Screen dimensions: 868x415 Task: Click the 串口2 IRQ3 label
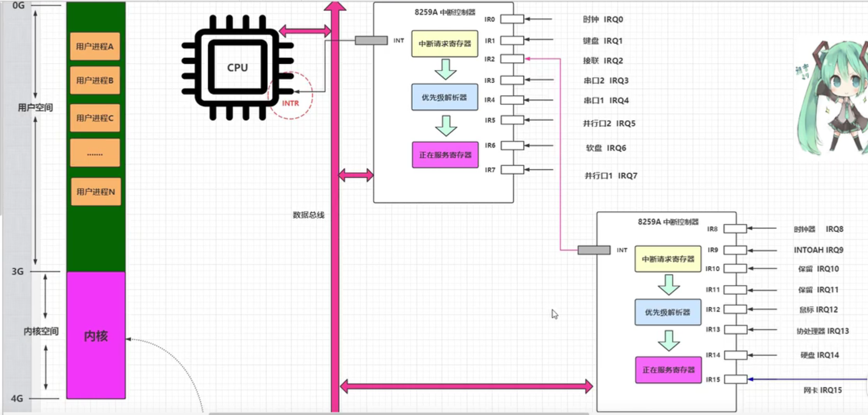tap(606, 80)
